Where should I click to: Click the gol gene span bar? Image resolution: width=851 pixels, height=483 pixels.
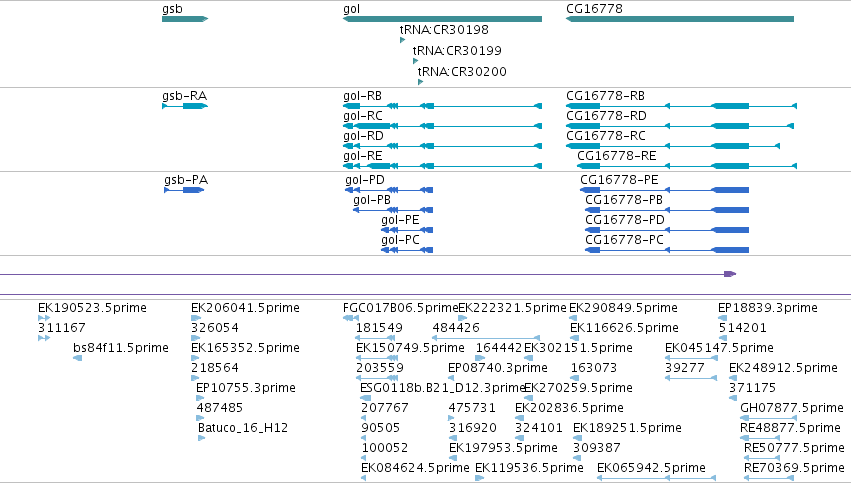[442, 19]
